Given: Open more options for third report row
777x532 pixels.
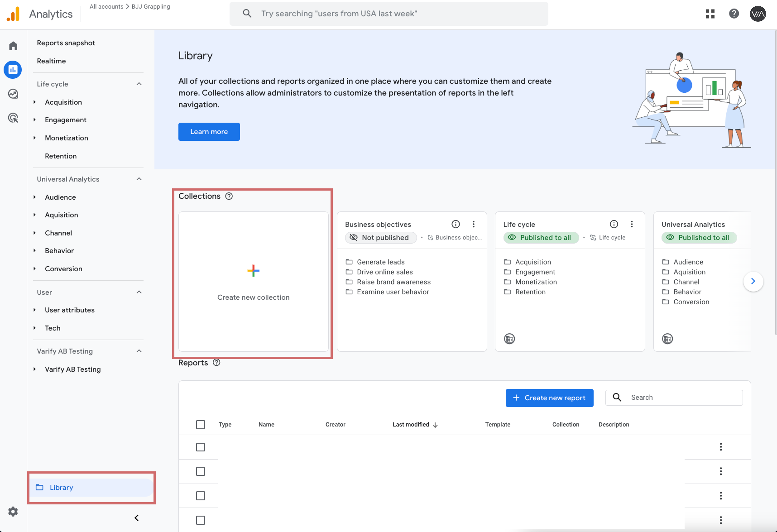Looking at the screenshot, I should pyautogui.click(x=721, y=496).
